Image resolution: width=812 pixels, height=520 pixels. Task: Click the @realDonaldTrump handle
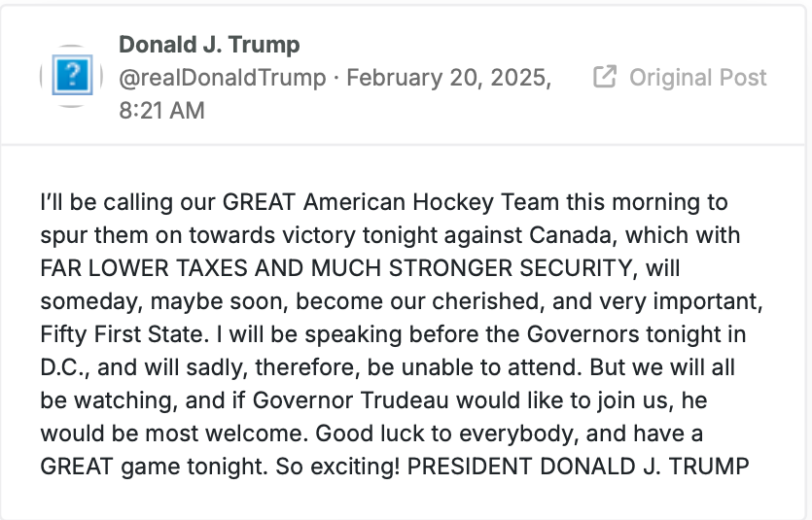[223, 78]
